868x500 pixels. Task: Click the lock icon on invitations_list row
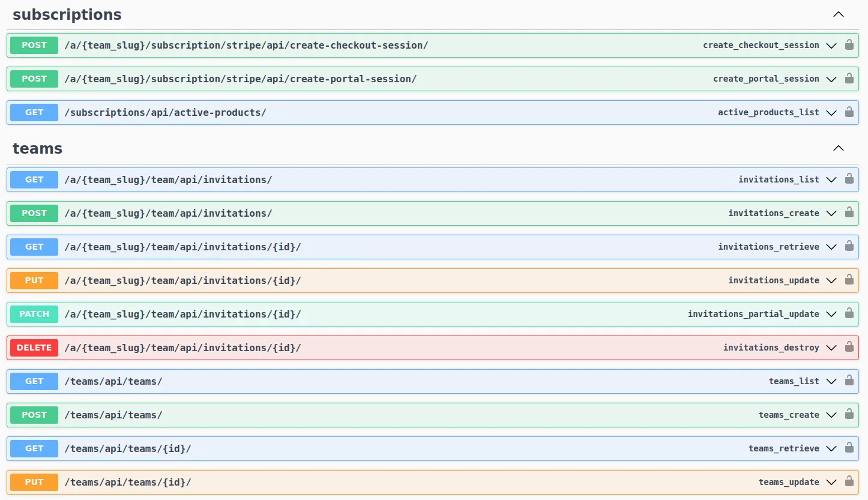coord(849,179)
